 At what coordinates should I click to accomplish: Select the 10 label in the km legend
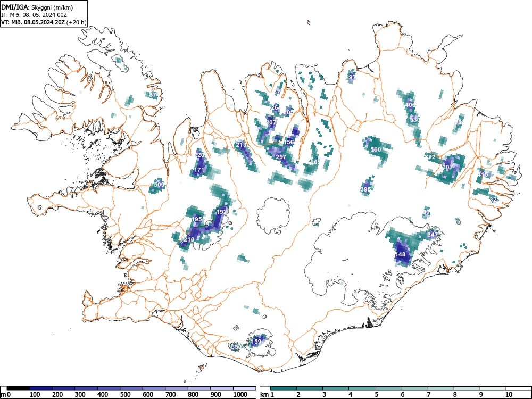tap(508, 395)
